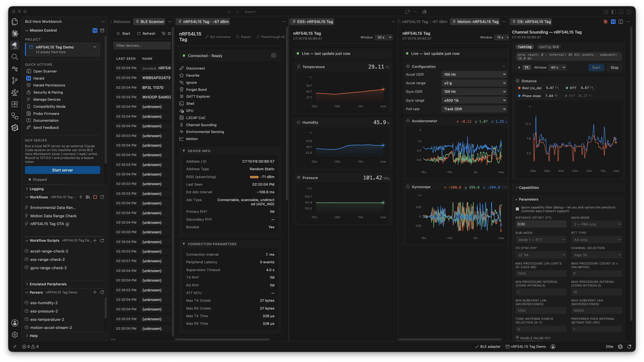The width and height of the screenshot is (644, 362).
Task: Click the split editor icon in CS panel
Action: [x=621, y=22]
